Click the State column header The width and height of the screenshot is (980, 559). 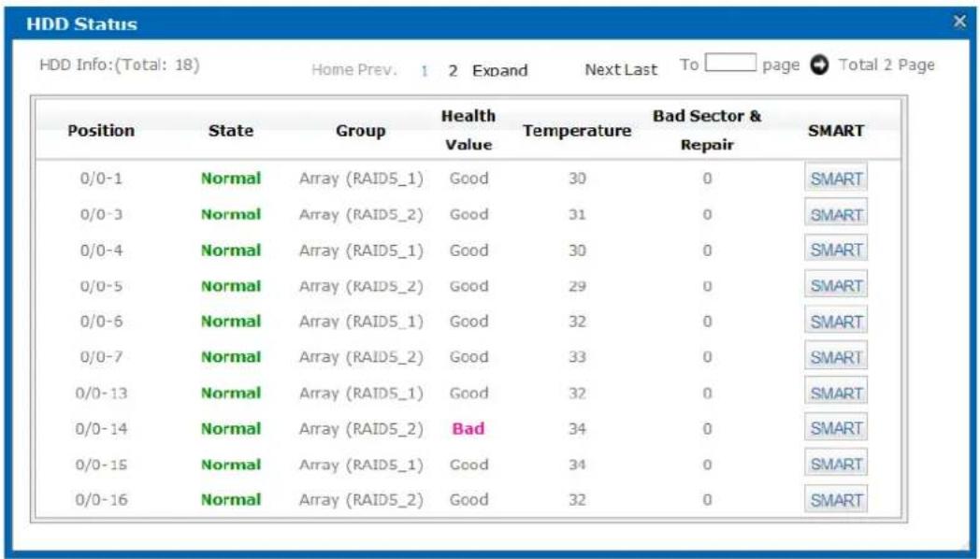click(x=231, y=131)
